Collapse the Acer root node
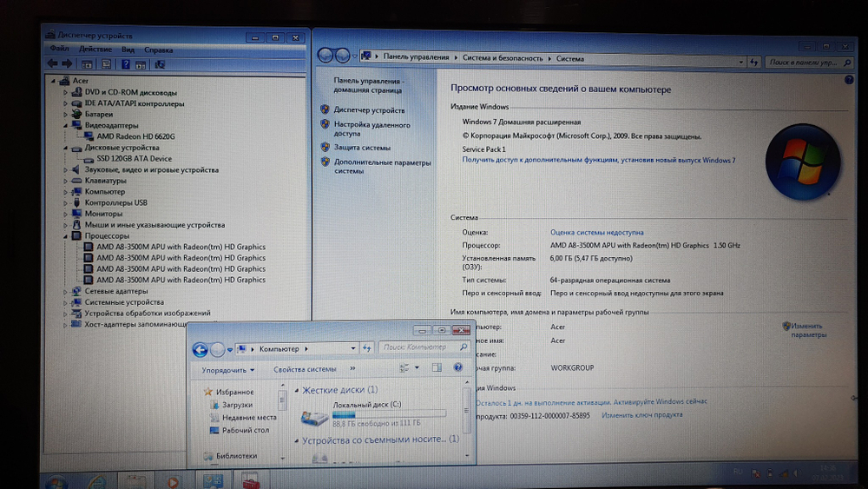 coord(54,81)
